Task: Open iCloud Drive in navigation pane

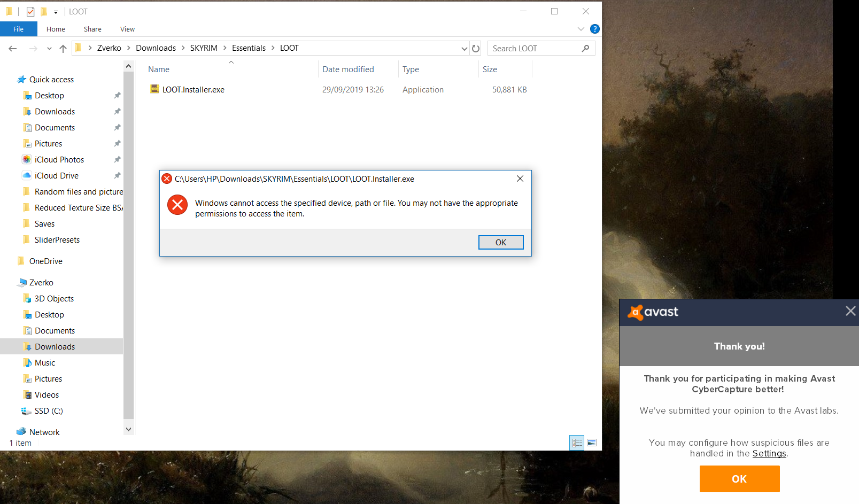Action: (x=56, y=176)
